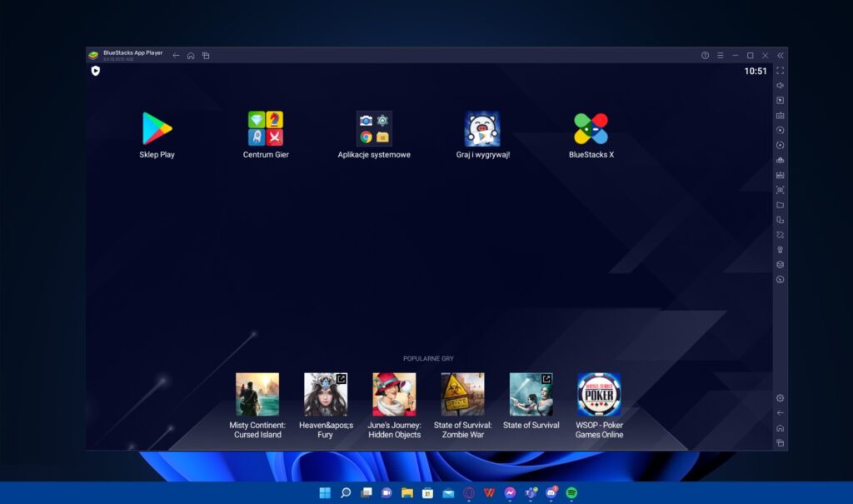Open Task View from the taskbar
The width and height of the screenshot is (853, 504).
click(x=367, y=493)
